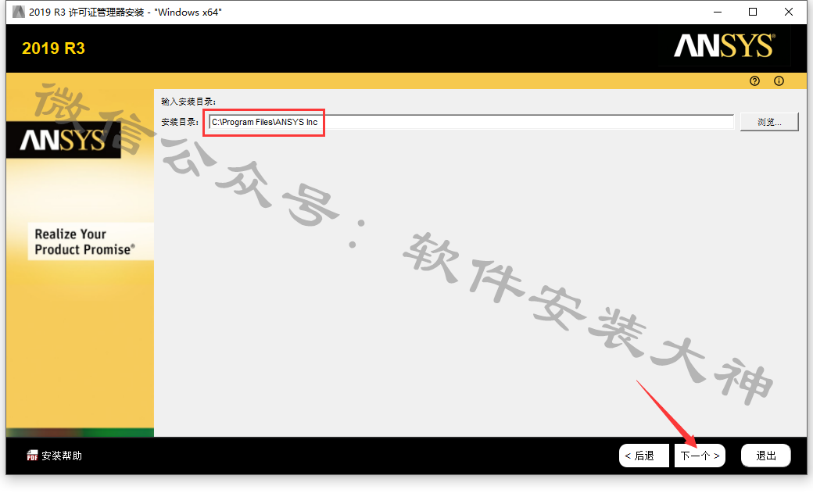Open the info circle icon
The height and width of the screenshot is (504, 813).
coord(779,81)
